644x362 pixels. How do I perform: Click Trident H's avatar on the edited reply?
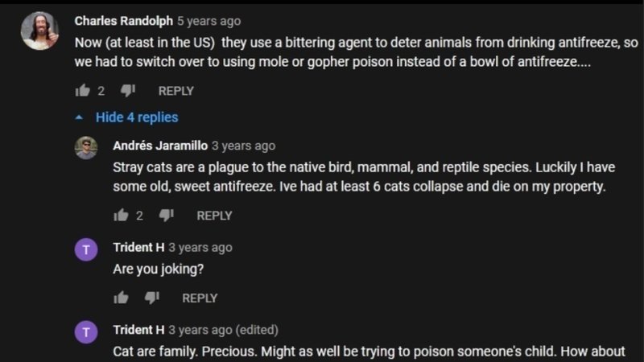point(86,332)
